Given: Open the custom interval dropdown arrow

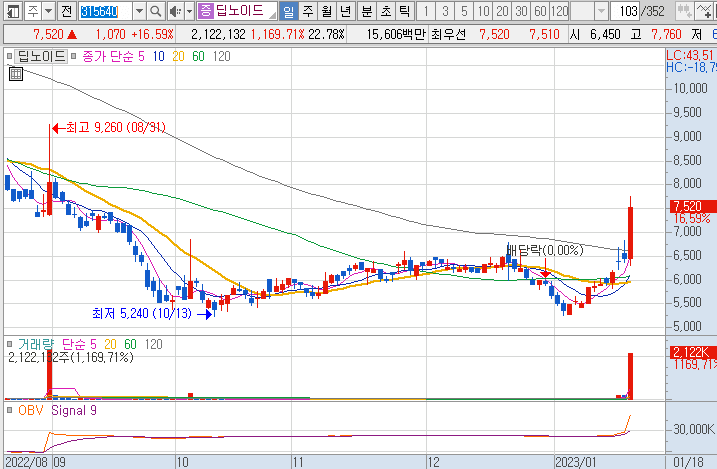Looking at the screenshot, I should coord(602,11).
